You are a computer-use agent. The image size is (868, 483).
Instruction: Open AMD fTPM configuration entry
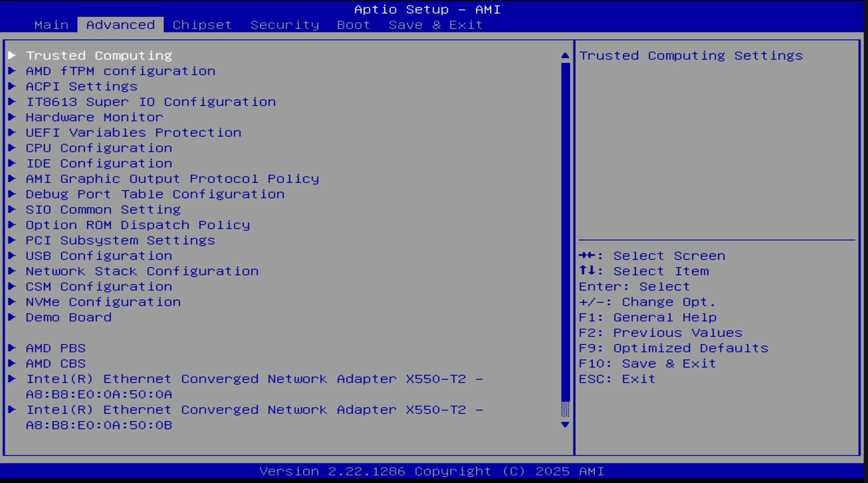[x=120, y=71]
